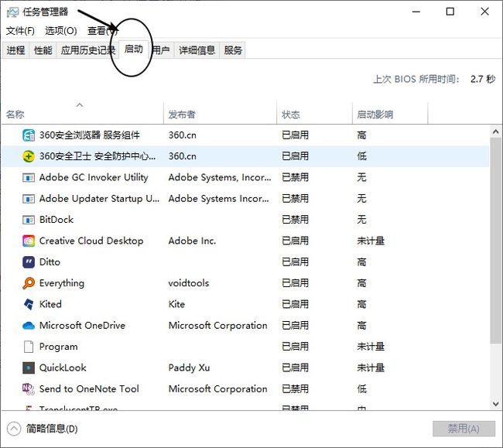Switch to the 用户 tab
Image resolution: width=503 pixels, height=448 pixels.
pos(161,50)
